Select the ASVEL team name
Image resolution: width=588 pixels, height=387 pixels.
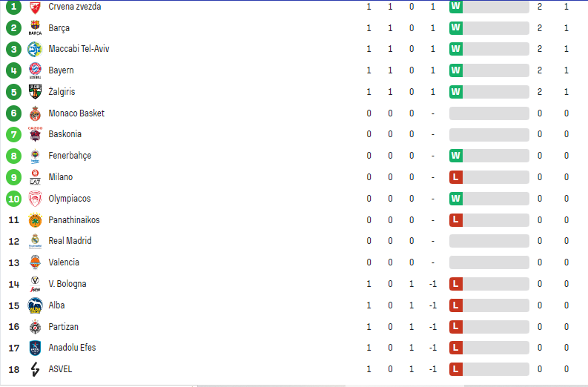pyautogui.click(x=60, y=369)
